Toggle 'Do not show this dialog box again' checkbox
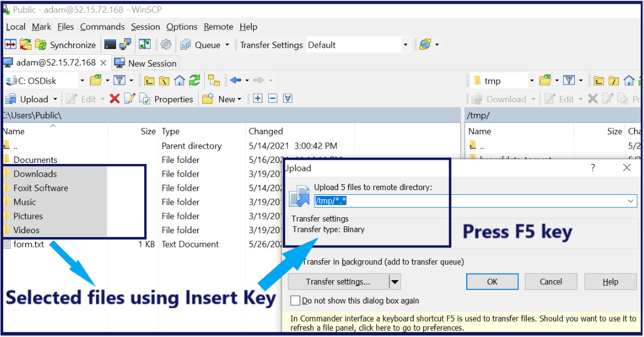The image size is (644, 337). click(295, 301)
